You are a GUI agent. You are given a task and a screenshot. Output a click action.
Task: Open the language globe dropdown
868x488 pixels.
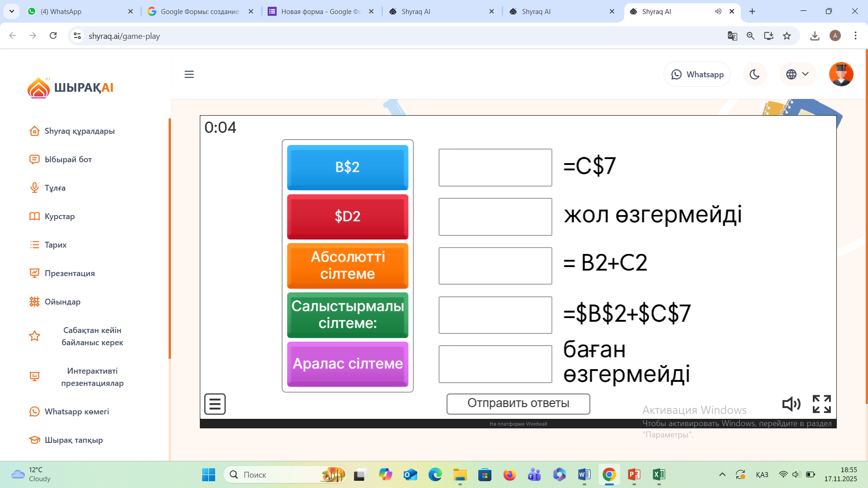coord(797,75)
